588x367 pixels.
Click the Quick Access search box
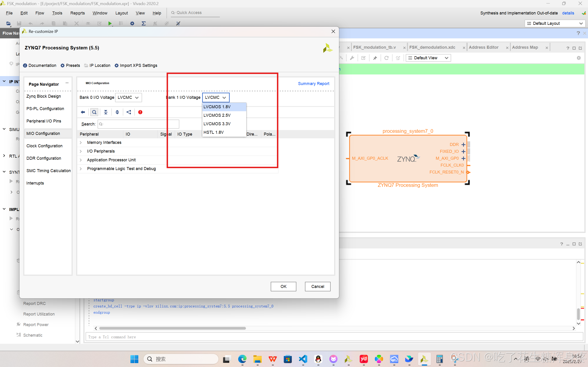(195, 13)
